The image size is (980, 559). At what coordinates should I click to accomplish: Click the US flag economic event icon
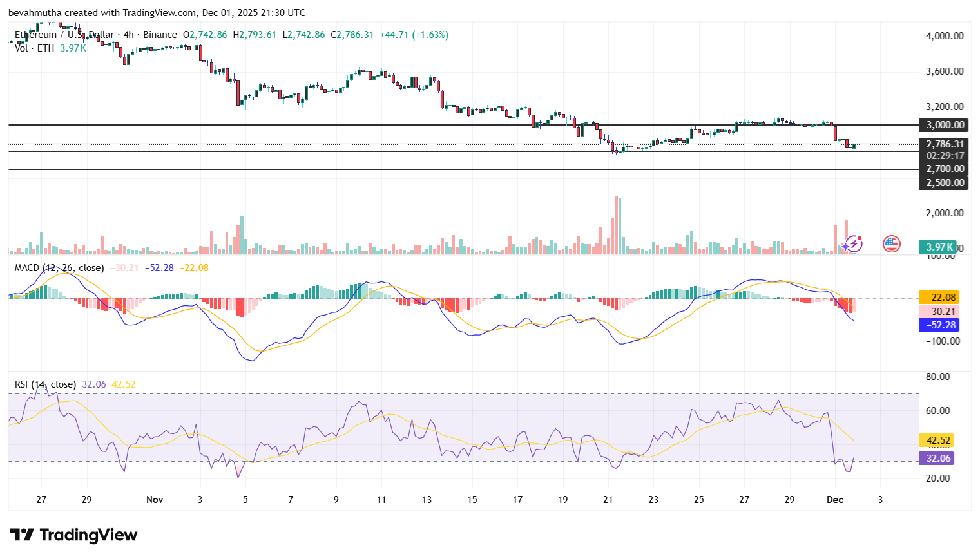891,243
